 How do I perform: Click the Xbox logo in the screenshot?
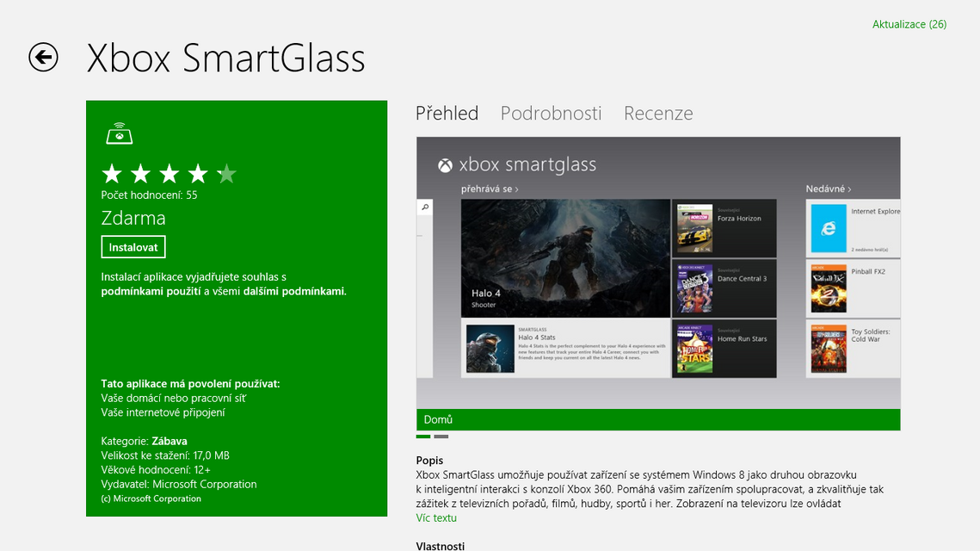pyautogui.click(x=445, y=165)
